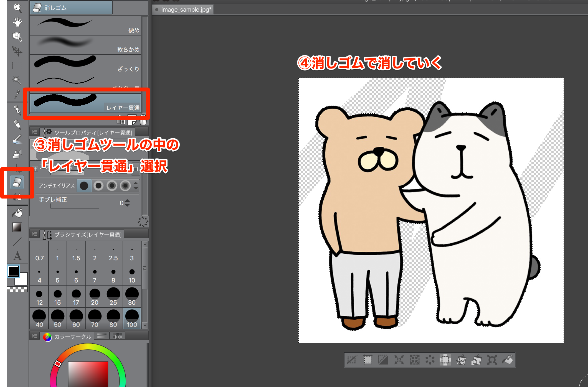Select the Move layer tool
588x387 pixels.
(x=17, y=51)
